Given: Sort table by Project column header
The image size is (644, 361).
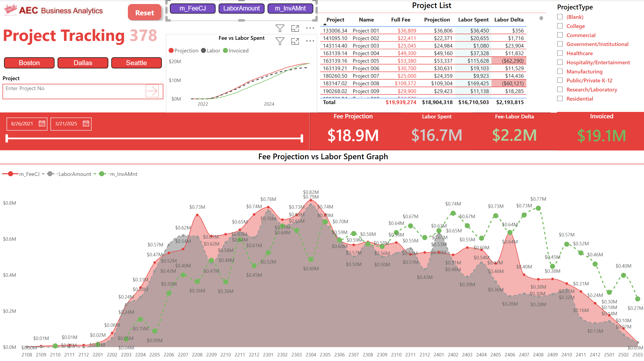Looking at the screenshot, I should click(x=335, y=20).
